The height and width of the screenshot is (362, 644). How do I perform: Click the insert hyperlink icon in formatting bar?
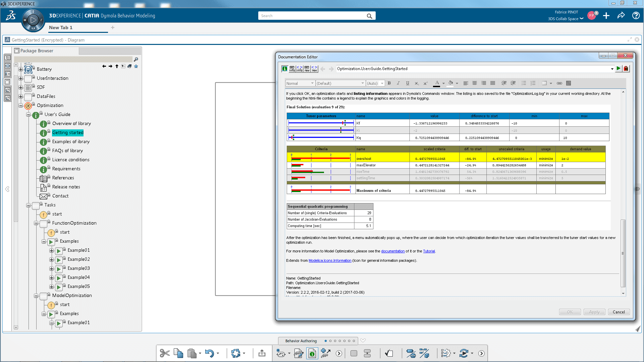[559, 83]
